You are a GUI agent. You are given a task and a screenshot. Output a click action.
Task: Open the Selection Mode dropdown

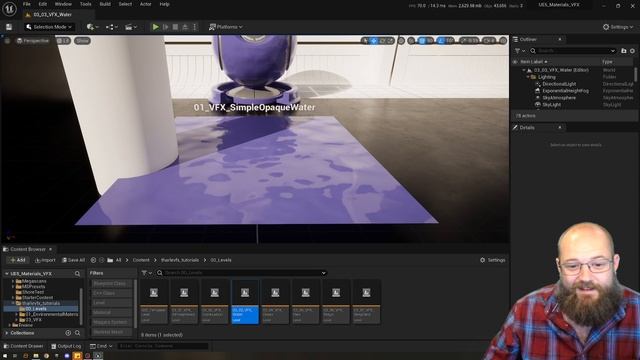pyautogui.click(x=49, y=27)
